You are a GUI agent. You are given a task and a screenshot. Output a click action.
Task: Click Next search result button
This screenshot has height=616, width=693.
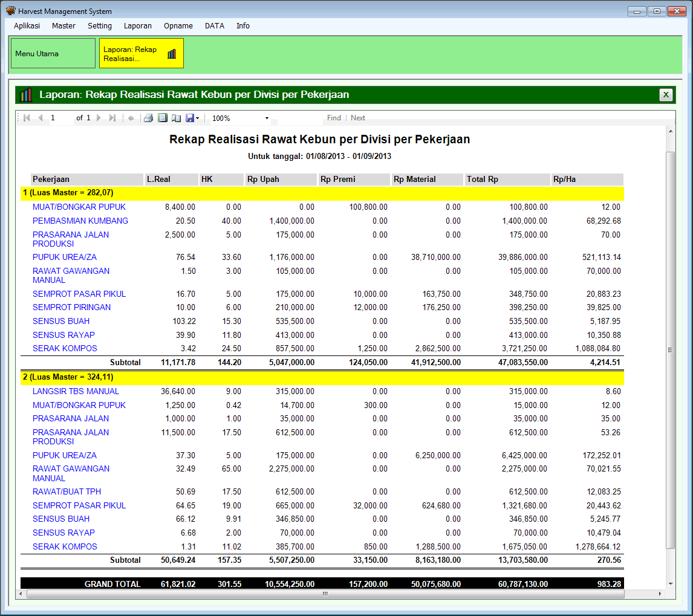click(x=357, y=117)
